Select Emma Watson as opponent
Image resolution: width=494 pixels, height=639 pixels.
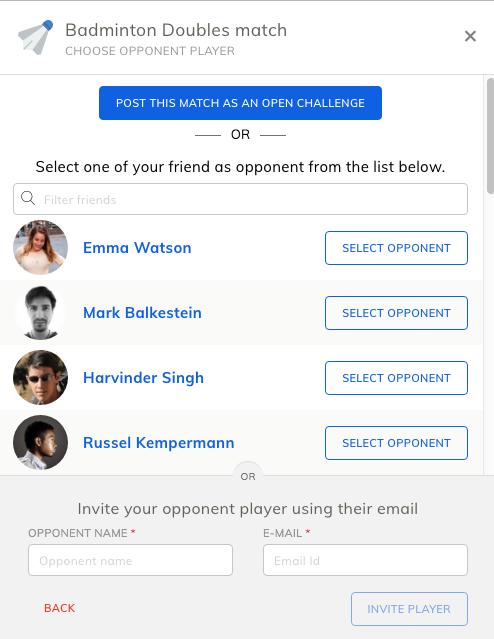coord(396,248)
